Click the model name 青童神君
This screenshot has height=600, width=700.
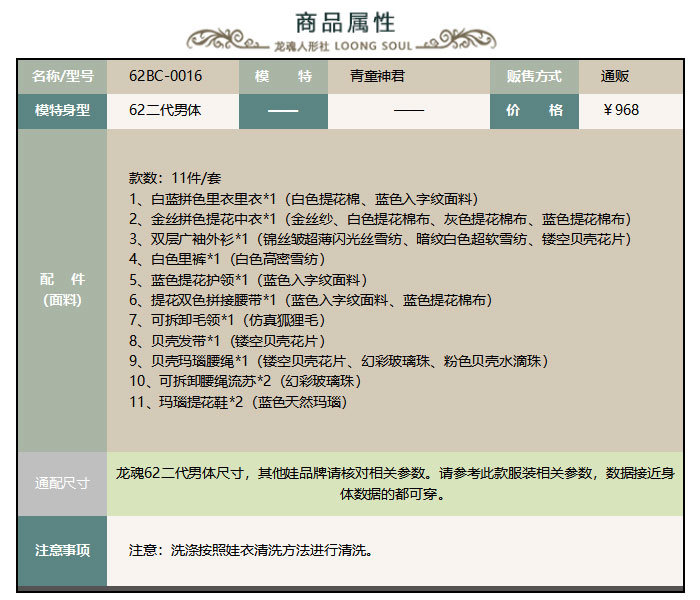coord(378,76)
